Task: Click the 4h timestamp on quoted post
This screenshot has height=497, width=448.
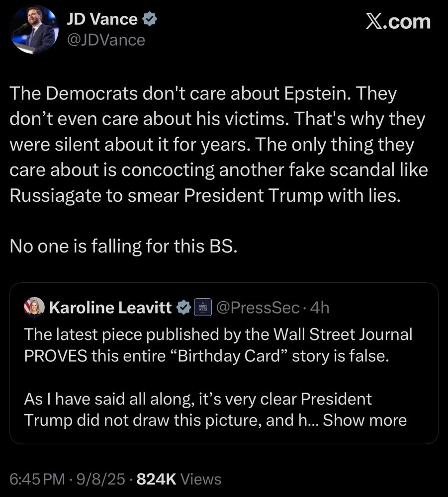Action: coord(319,308)
